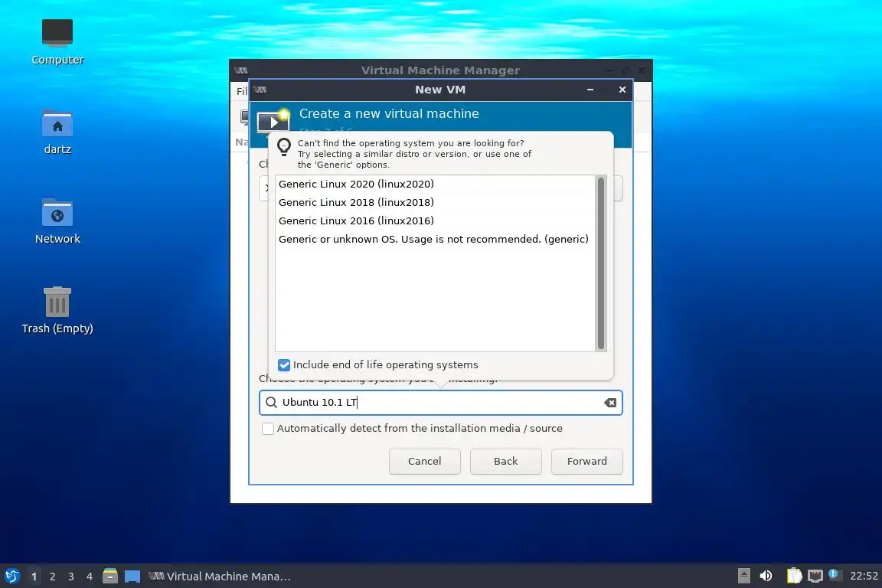Select Generic Linux 2016 (linux2016)
882x588 pixels.
(435, 220)
